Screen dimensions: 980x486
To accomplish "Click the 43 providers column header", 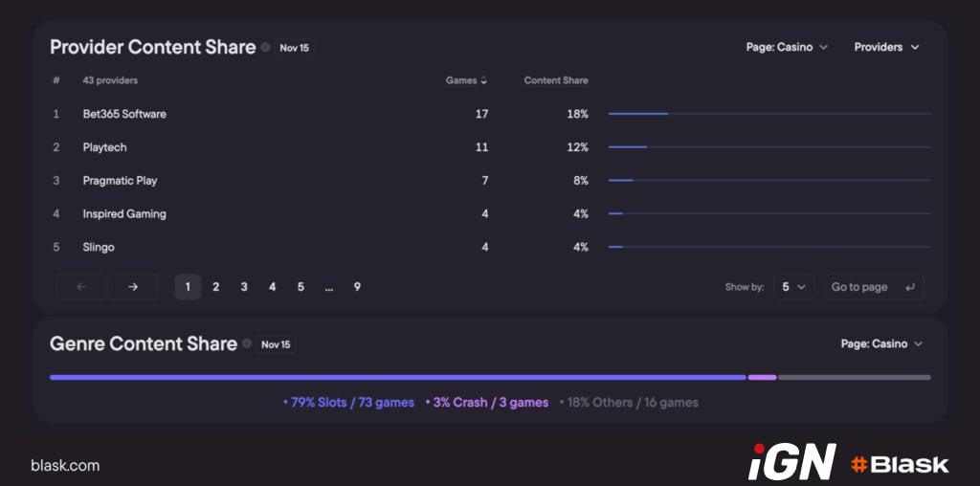I will [x=110, y=80].
